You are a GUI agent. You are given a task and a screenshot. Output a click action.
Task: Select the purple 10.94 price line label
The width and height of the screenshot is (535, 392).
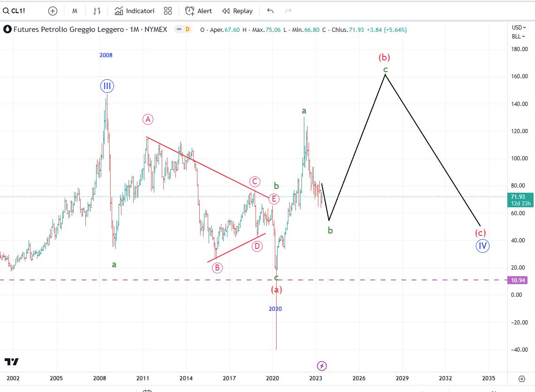tap(518, 280)
